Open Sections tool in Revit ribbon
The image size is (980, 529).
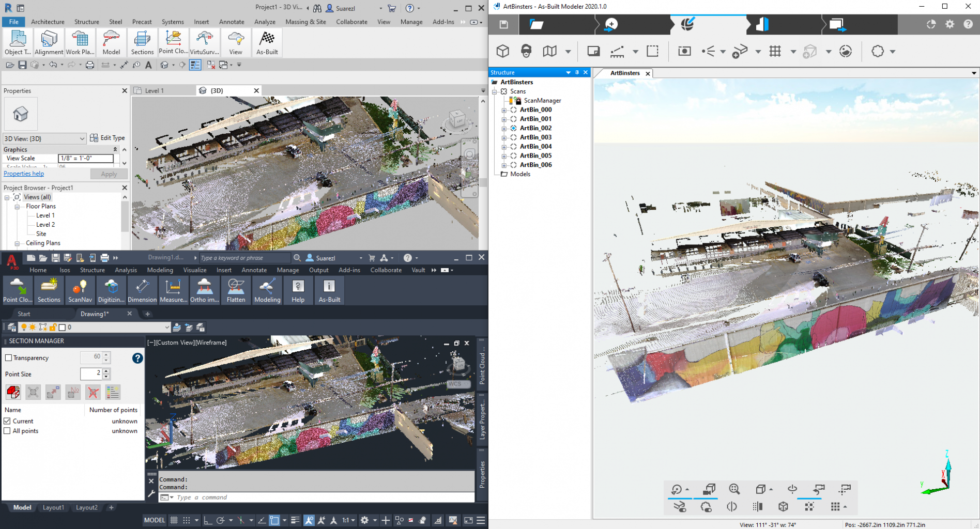[142, 42]
